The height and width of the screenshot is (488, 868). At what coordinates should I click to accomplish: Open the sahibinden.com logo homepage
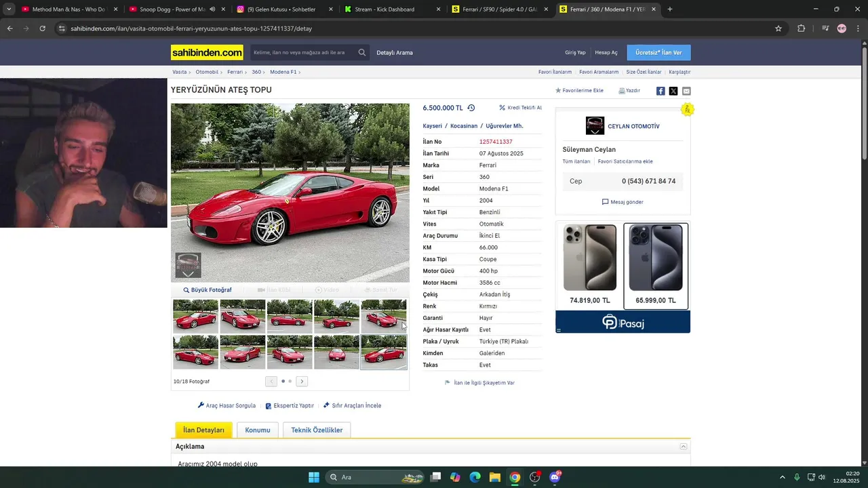point(207,52)
